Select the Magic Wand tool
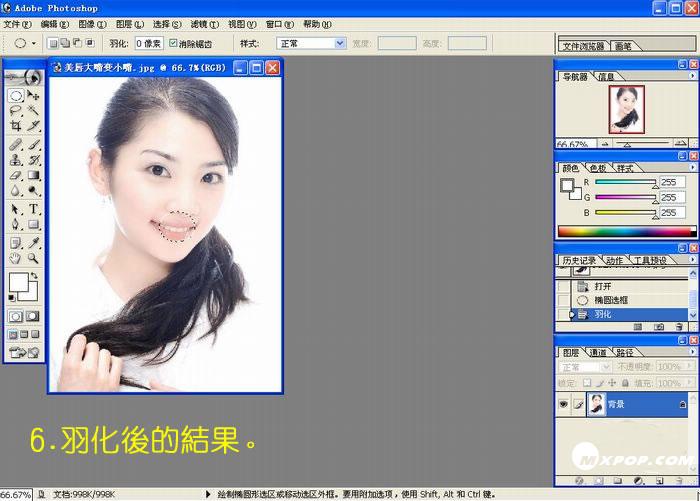The height and width of the screenshot is (501, 700). coord(33,110)
